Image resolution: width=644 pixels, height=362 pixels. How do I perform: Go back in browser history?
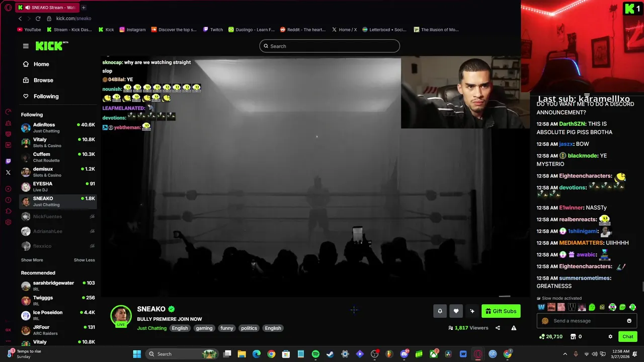click(20, 18)
